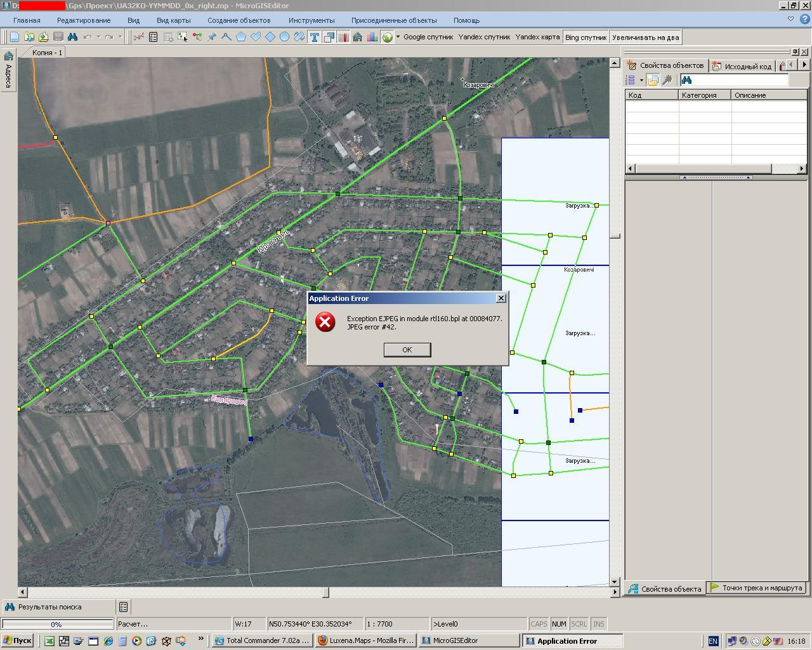Image resolution: width=812 pixels, height=650 pixels.
Task: Expand the undo history dropdown arrow
Action: [98, 37]
